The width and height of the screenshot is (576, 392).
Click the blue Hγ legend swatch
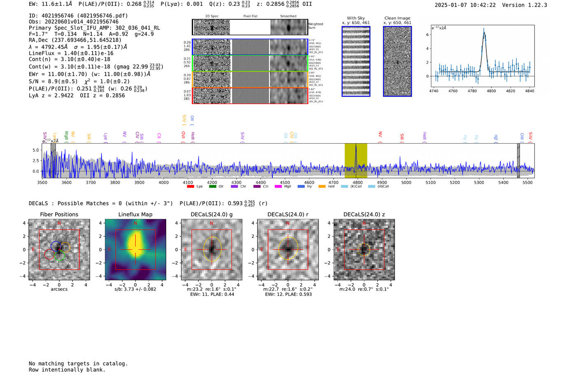point(301,186)
